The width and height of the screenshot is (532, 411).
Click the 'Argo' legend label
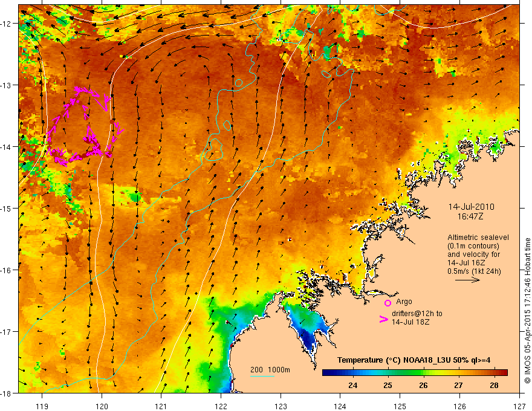coord(404,302)
